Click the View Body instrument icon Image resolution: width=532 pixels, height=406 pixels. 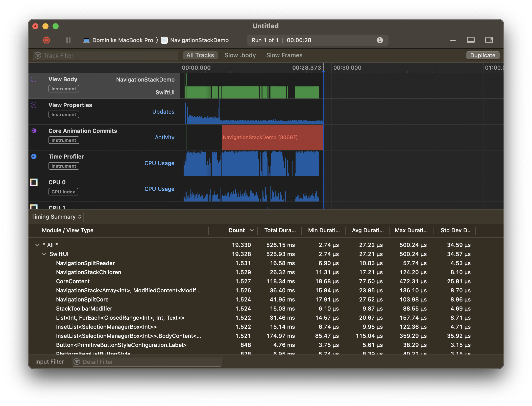pos(34,79)
